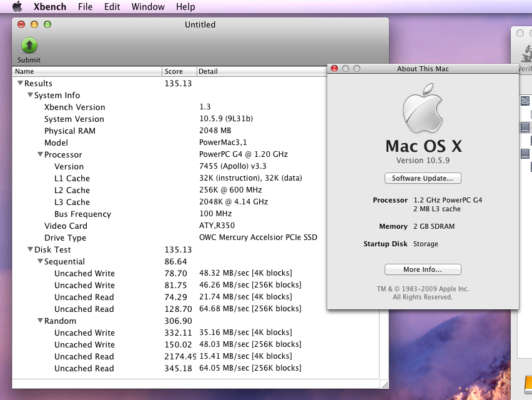Screen dimensions: 532x400
Task: Open the File menu
Action: pos(85,7)
